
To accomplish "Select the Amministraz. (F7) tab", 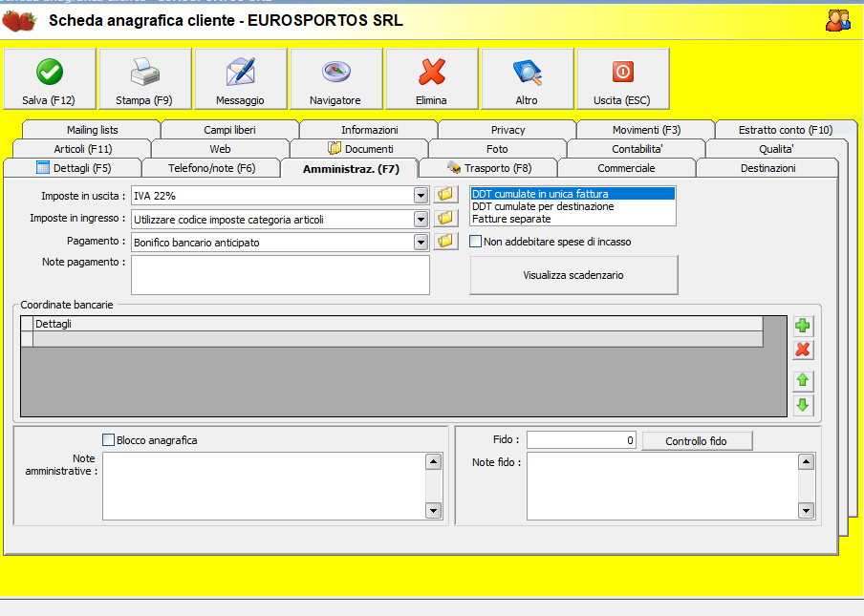I will pyautogui.click(x=351, y=168).
